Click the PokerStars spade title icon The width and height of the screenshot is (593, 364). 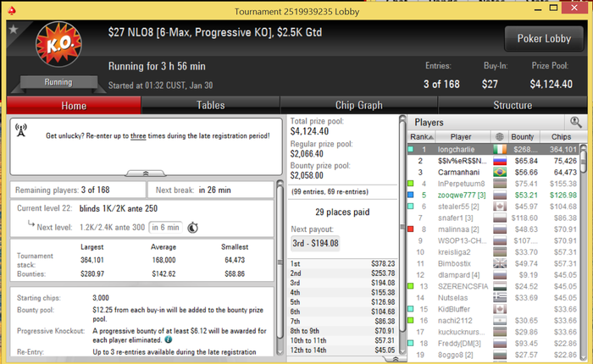[x=12, y=11]
